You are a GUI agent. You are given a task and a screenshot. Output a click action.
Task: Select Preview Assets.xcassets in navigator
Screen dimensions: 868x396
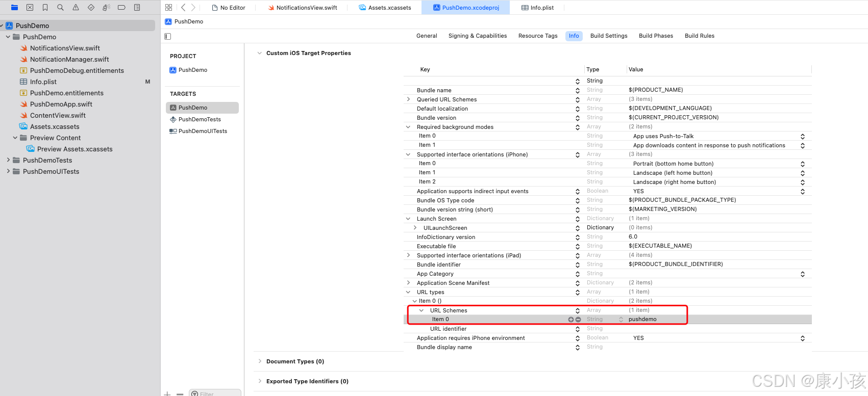pos(75,149)
